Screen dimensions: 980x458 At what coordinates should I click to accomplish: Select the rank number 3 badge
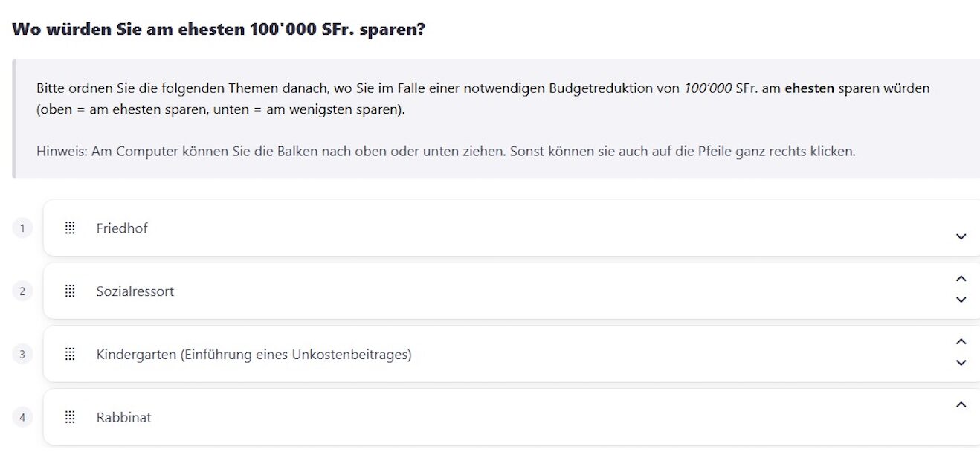(22, 355)
